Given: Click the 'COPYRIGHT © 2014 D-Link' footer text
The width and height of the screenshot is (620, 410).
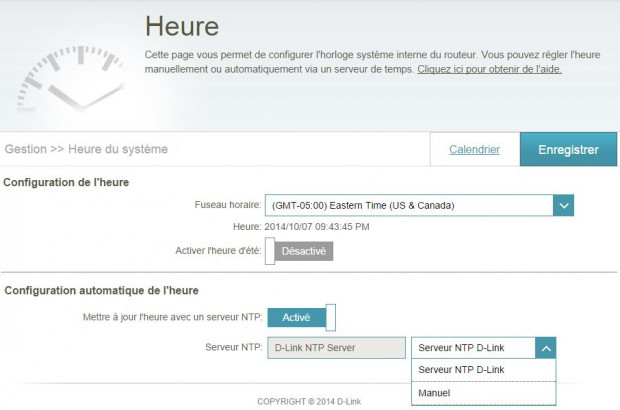Looking at the screenshot, I should pos(309,402).
